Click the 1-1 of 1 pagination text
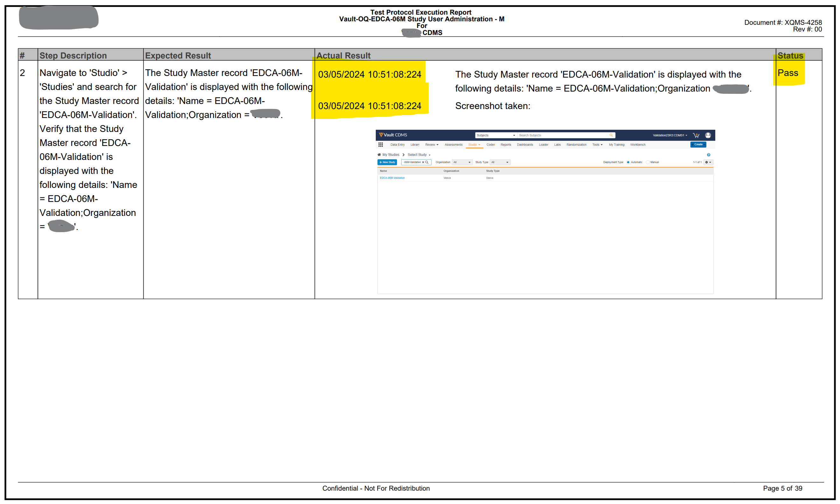 point(697,162)
